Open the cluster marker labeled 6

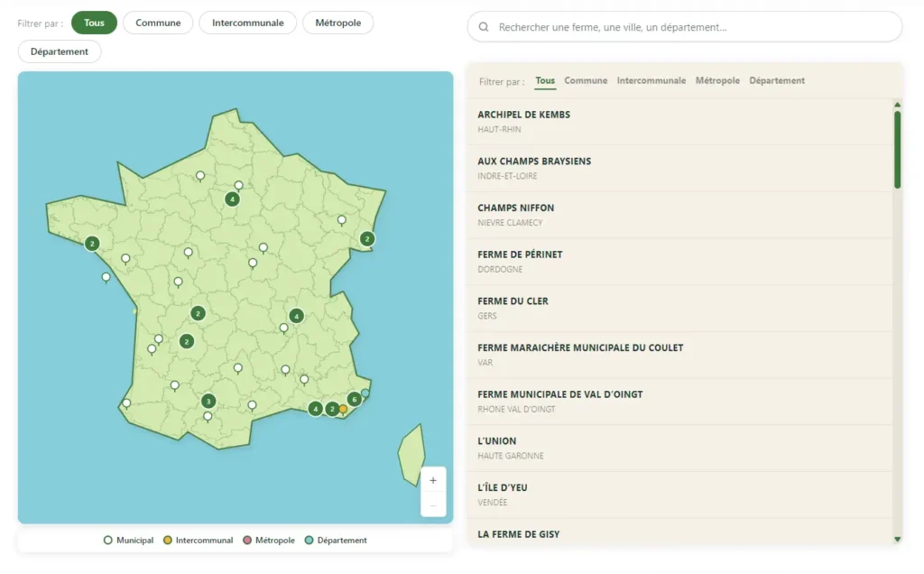tap(354, 399)
